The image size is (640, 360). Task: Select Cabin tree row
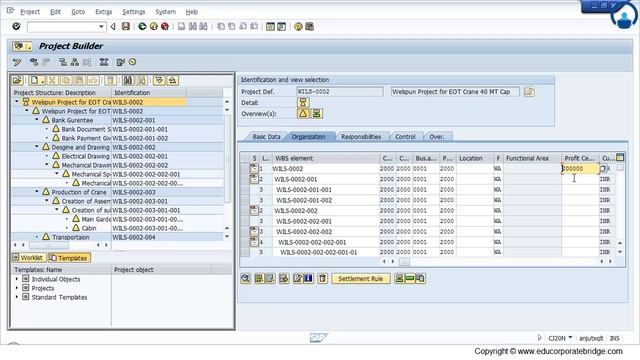[118, 228]
